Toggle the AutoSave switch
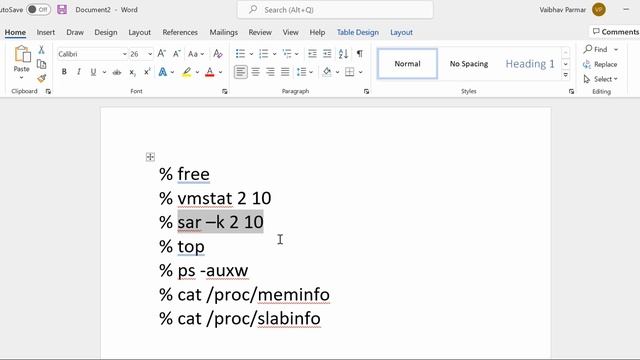The width and height of the screenshot is (640, 360). pyautogui.click(x=38, y=9)
